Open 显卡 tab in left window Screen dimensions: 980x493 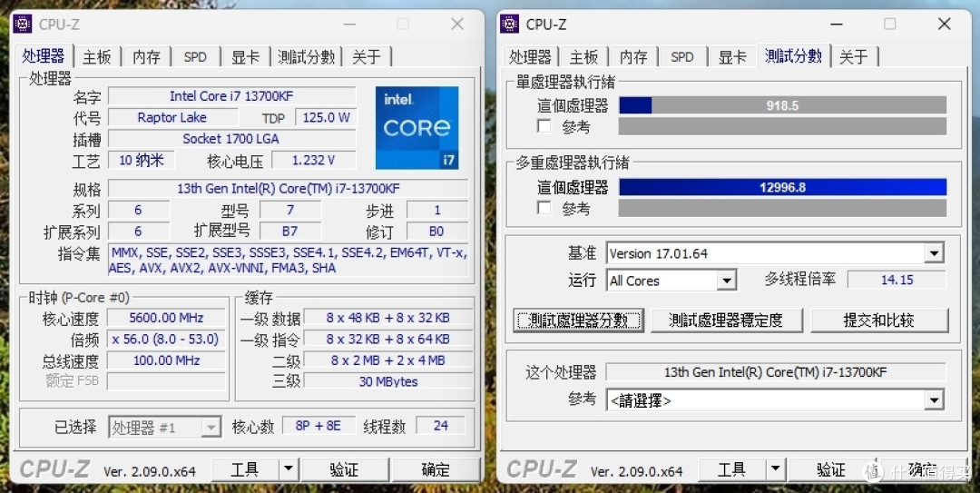(246, 57)
